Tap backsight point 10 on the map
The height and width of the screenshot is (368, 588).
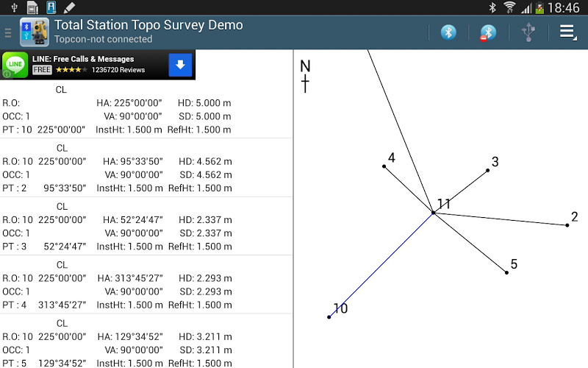[x=329, y=316]
